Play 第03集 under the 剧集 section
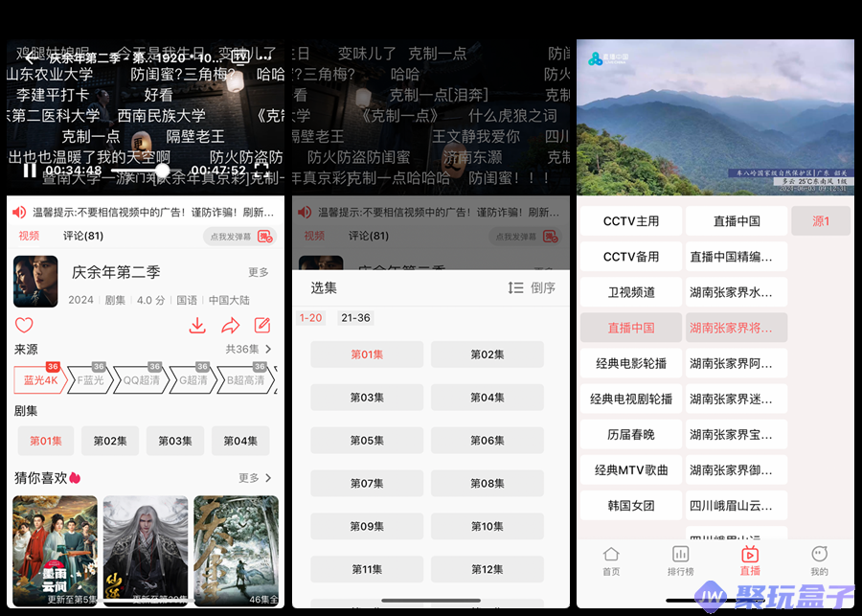The height and width of the screenshot is (616, 862). [x=175, y=441]
